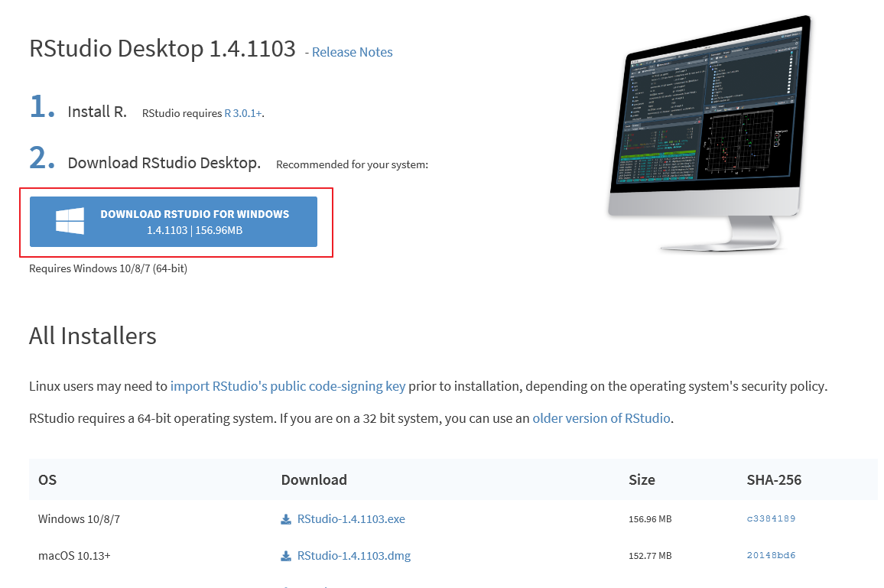Click the Download column header

point(314,479)
